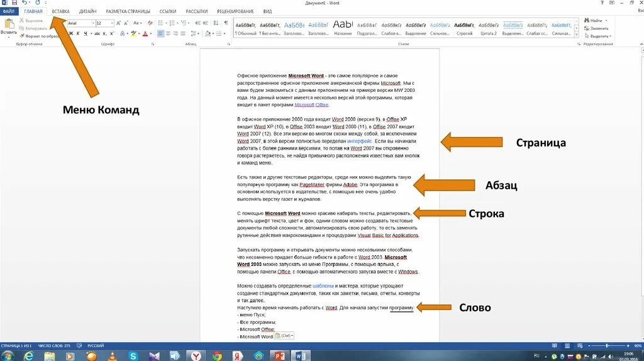Click the increase indent icon
Viewport: 644px width, 361px height.
tap(206, 23)
